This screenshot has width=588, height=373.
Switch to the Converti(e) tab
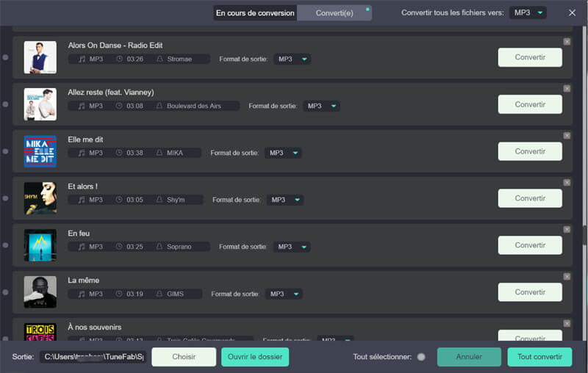point(334,13)
